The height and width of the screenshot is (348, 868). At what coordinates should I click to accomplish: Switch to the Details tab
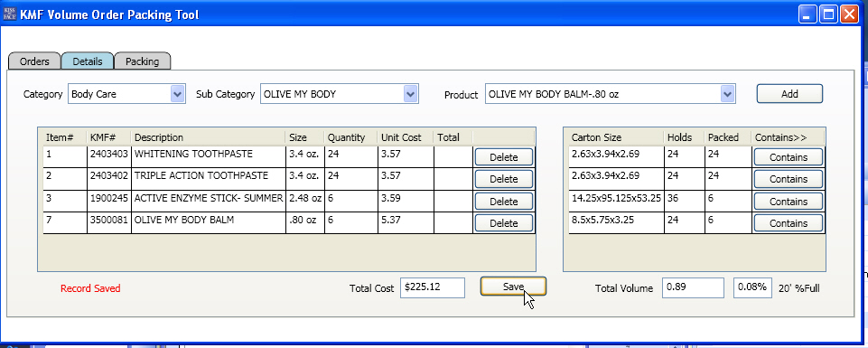88,61
